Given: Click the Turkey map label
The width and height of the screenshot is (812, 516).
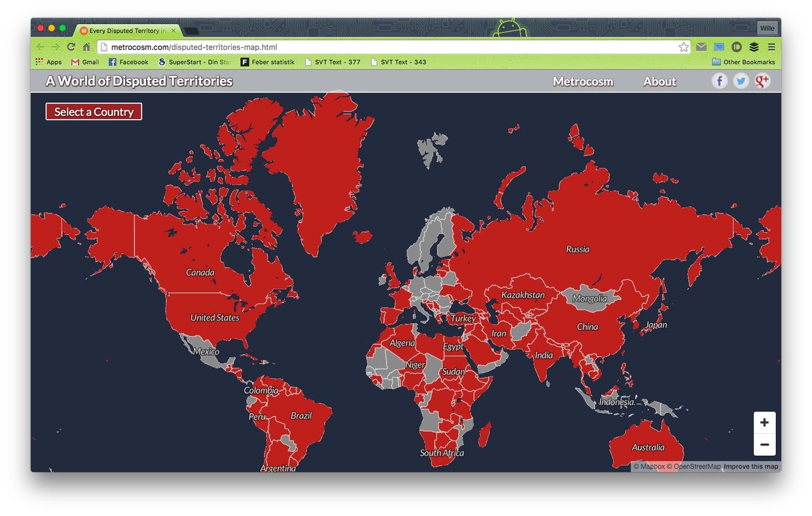Looking at the screenshot, I should (463, 318).
